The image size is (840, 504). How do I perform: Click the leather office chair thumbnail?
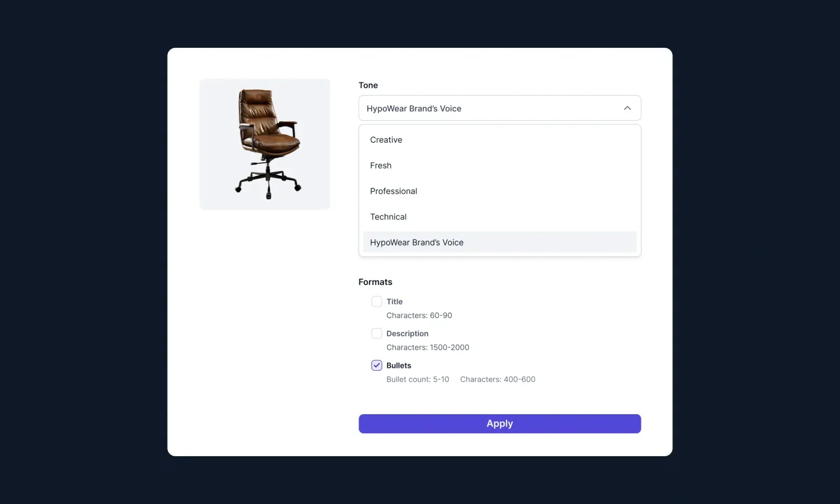265,144
